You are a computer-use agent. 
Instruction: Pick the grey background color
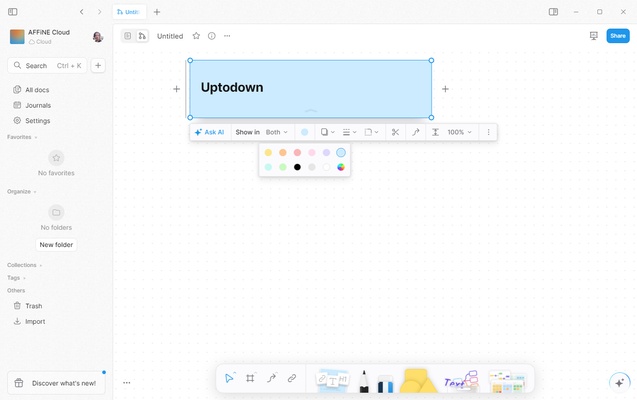click(x=312, y=167)
